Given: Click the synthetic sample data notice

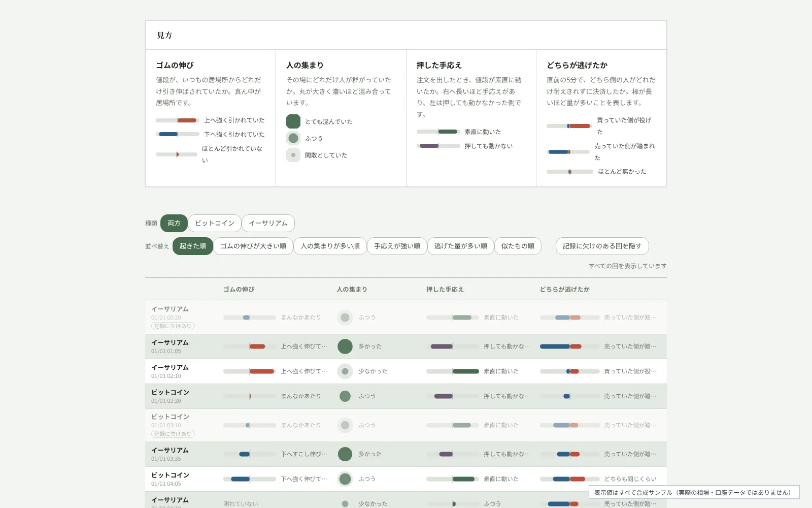Looking at the screenshot, I should pos(694,492).
